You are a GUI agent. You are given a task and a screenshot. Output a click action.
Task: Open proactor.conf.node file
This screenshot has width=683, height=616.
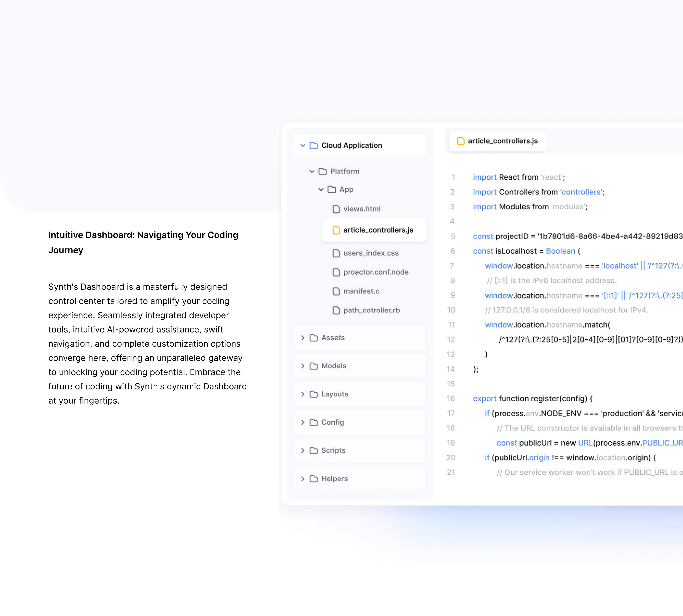coord(376,272)
